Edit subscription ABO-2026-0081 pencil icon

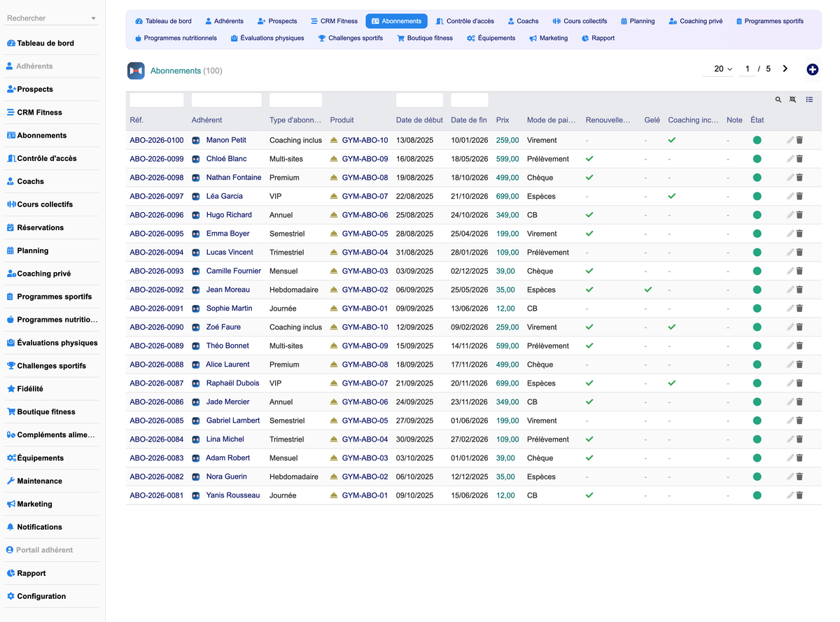pos(790,495)
